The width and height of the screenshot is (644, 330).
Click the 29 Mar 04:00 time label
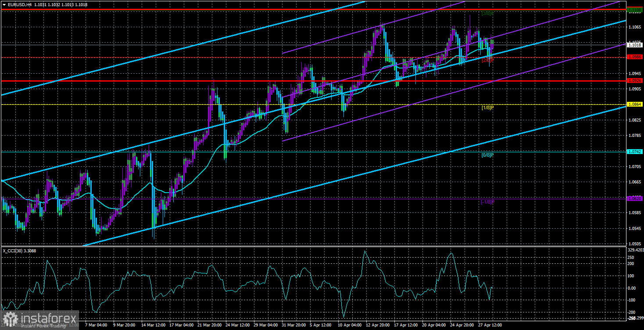(x=266, y=325)
